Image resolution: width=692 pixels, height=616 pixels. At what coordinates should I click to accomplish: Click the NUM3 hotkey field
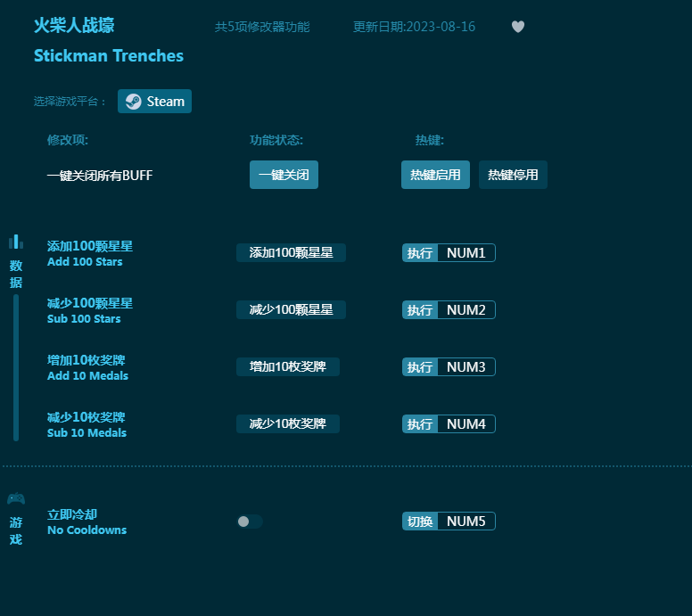point(465,367)
